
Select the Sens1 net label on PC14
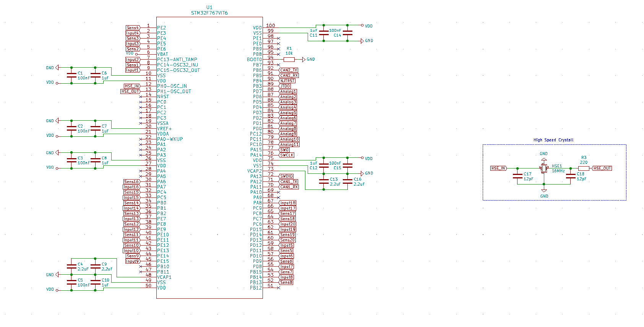[133, 65]
